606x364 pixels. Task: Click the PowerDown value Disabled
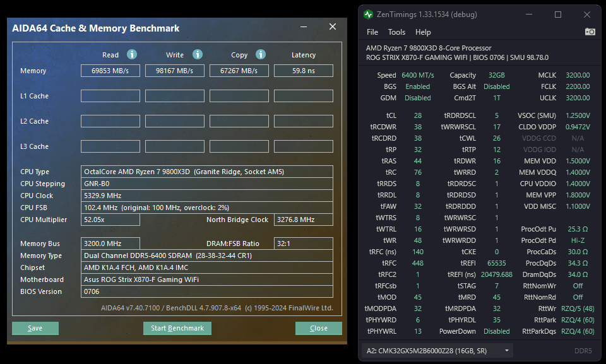[x=497, y=331]
